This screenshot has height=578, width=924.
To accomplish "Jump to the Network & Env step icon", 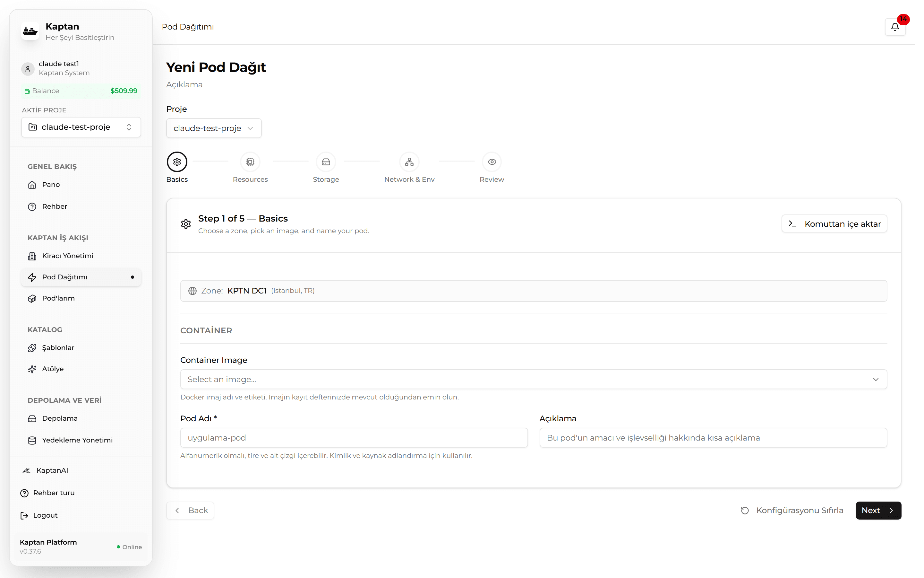I will pos(409,162).
